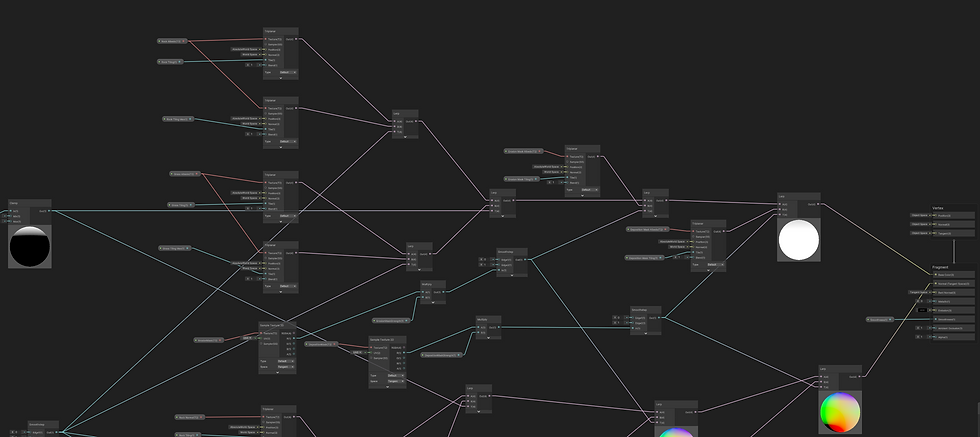Open Type dropdown on Snow Albedo Triplanar node
Image resolution: width=980 pixels, height=437 pixels.
tap(287, 216)
